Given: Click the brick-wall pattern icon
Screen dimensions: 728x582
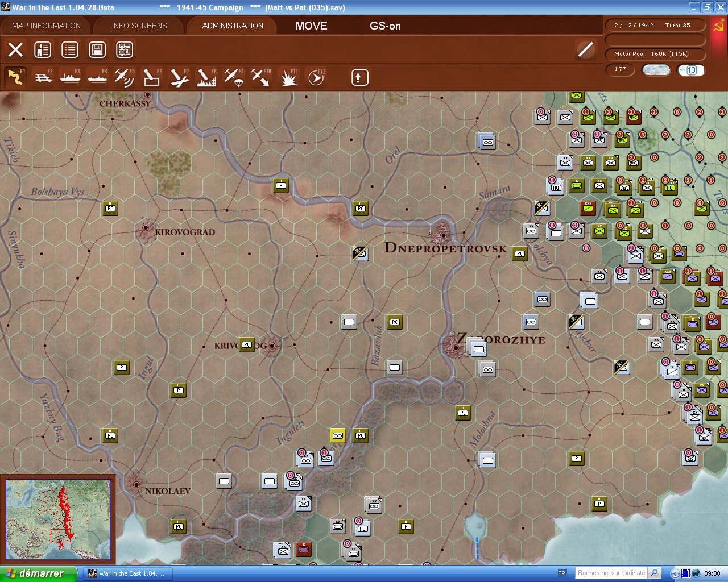Looking at the screenshot, I should coord(125,50).
